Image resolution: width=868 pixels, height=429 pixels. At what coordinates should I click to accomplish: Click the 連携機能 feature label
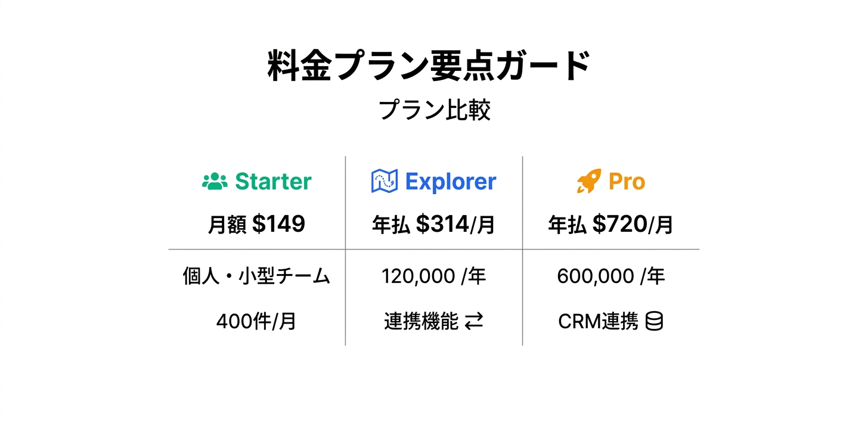421,322
